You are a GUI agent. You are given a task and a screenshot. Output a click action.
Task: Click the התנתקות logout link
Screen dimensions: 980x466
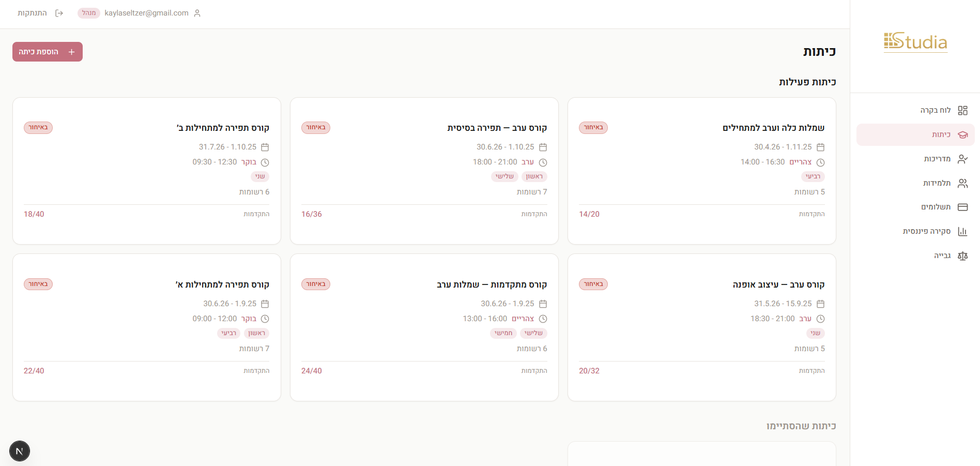[32, 13]
